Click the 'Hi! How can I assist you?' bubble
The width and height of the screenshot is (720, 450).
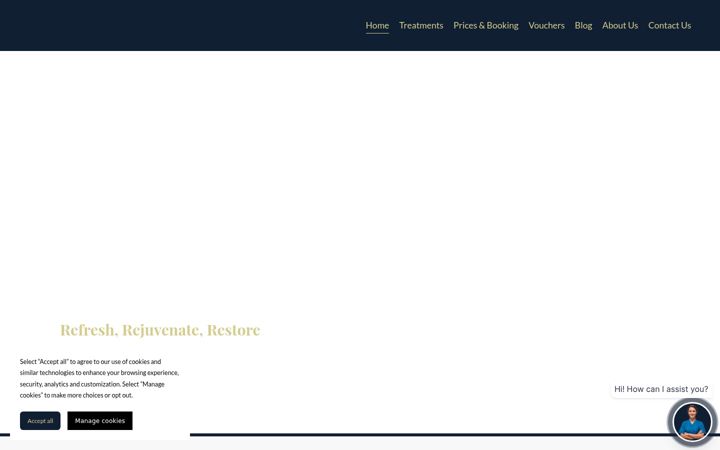(x=661, y=389)
